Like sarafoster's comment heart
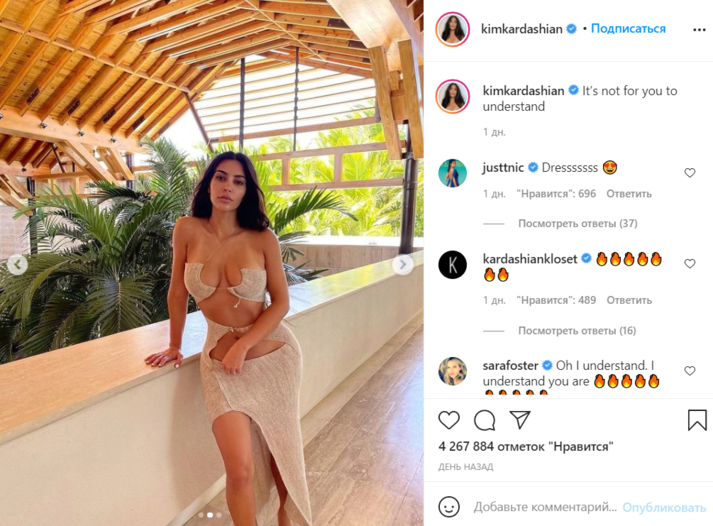Image resolution: width=713 pixels, height=526 pixels. pos(690,371)
